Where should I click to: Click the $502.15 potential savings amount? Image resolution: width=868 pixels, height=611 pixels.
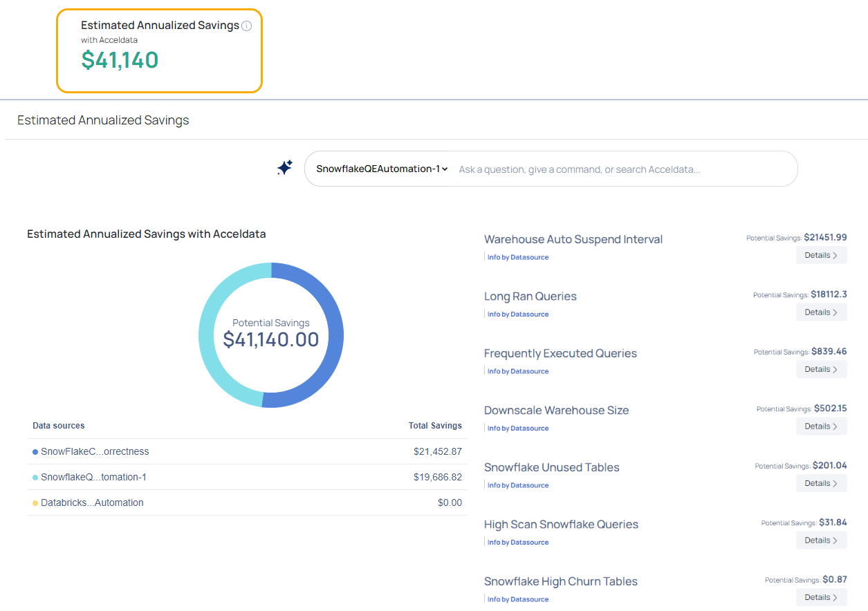click(x=831, y=408)
